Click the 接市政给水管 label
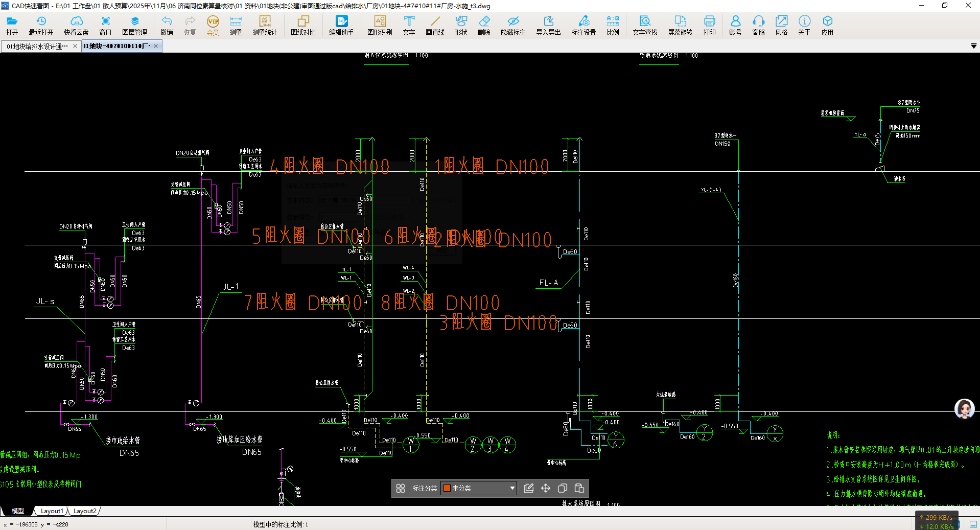The height and width of the screenshot is (530, 980). (123, 441)
